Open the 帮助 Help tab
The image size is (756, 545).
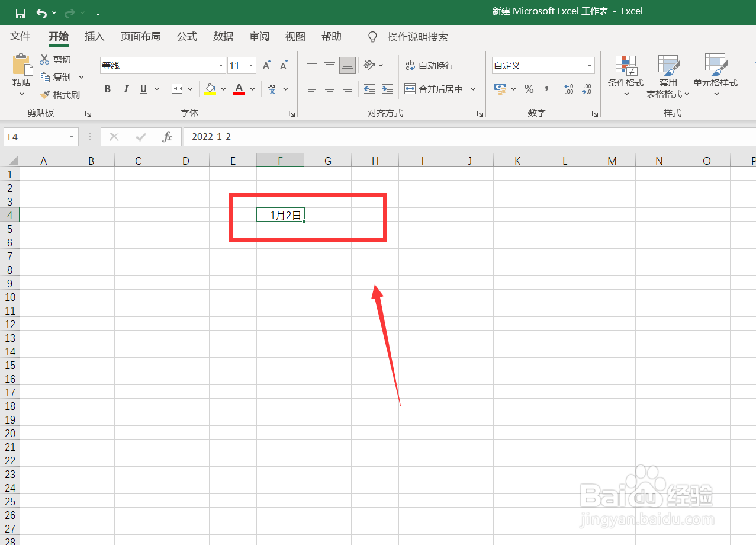(331, 37)
